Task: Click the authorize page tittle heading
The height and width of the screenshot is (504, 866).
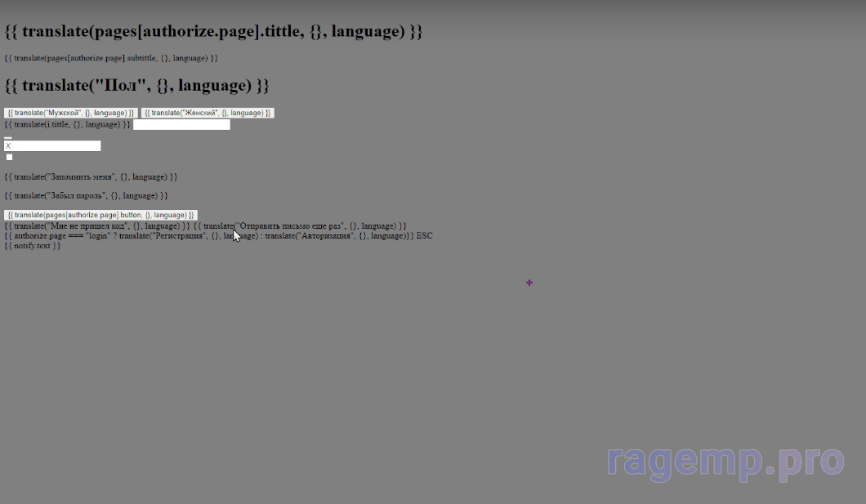Action: click(213, 32)
